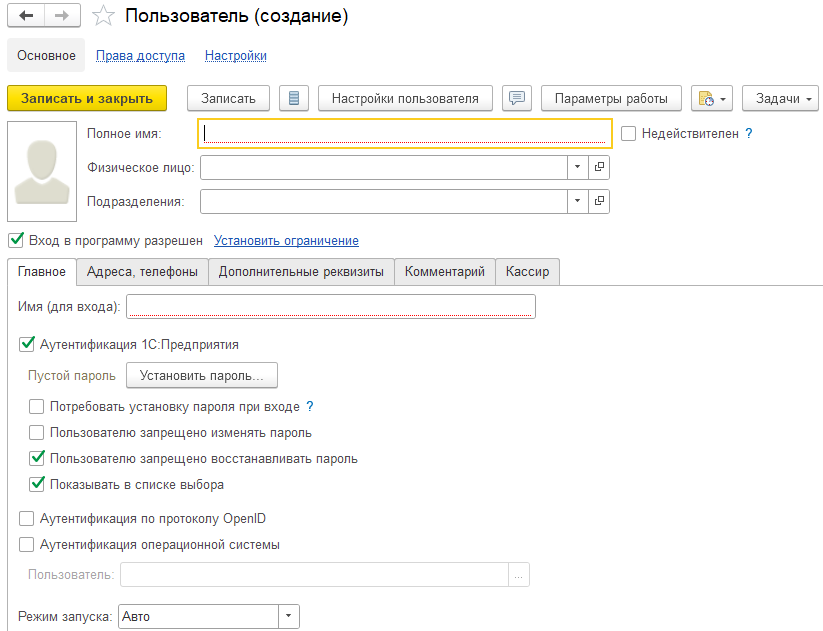Open the Физическое лицо record icon
Image resolution: width=823 pixels, height=631 pixels.
point(599,168)
